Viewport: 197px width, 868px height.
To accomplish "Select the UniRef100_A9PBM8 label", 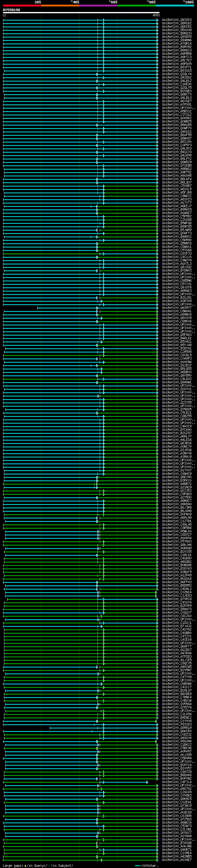I will 177,54.
